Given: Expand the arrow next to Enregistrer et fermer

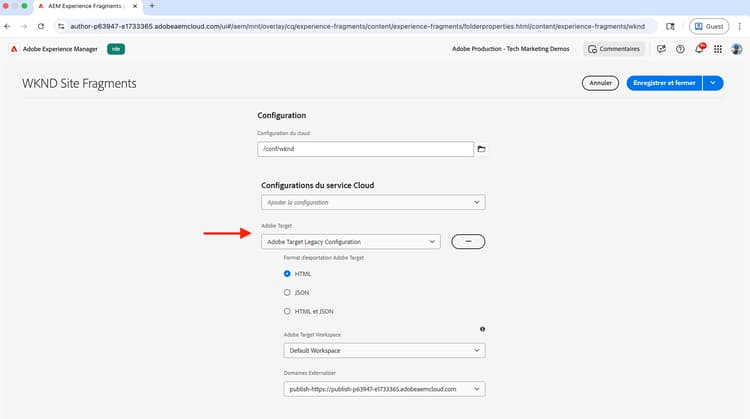Looking at the screenshot, I should (x=713, y=83).
